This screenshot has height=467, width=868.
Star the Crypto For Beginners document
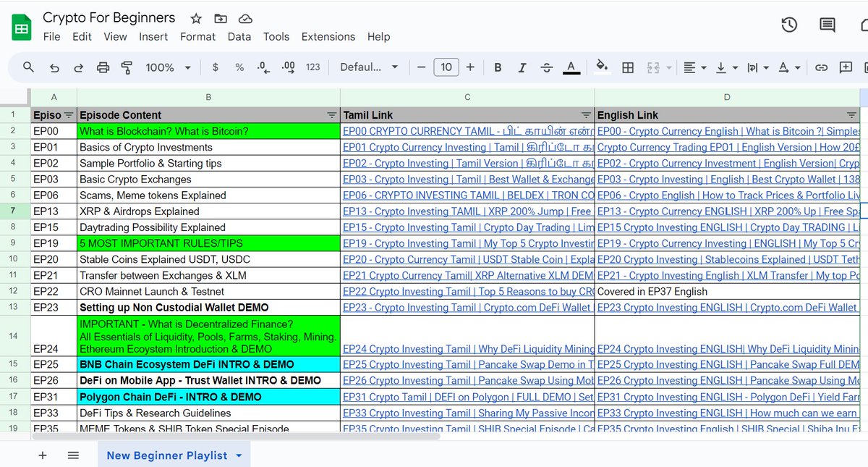tap(196, 19)
